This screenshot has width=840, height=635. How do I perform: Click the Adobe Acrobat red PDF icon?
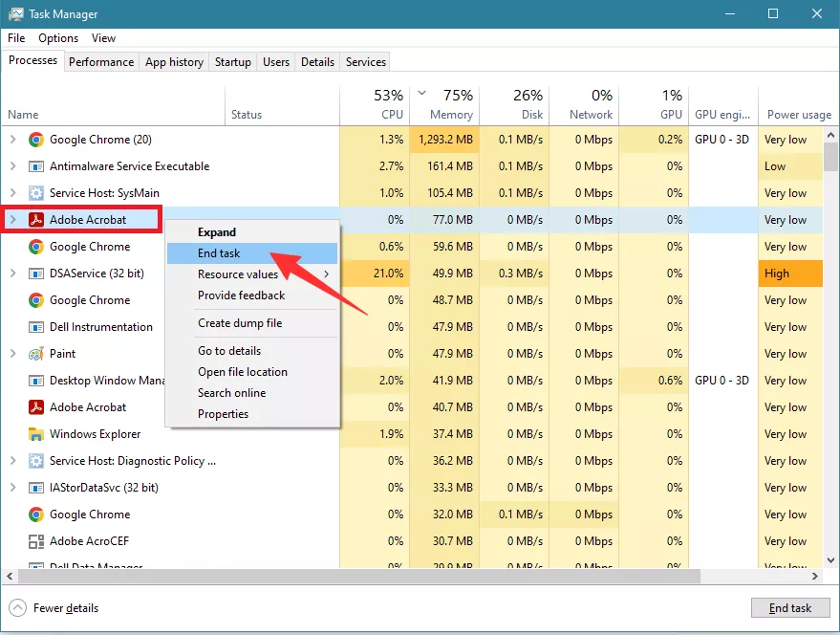tap(35, 219)
